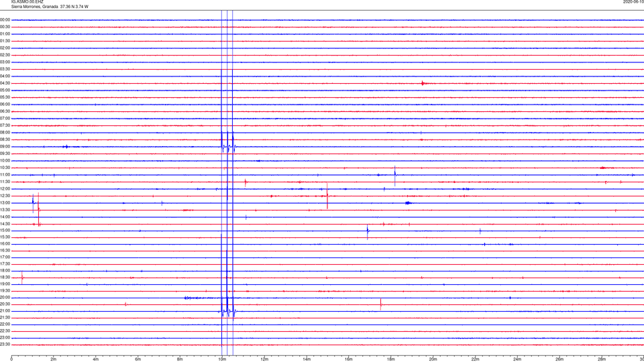This screenshot has width=644, height=362.
Task: Select the 09:00 trace time label
Action: 5,147
